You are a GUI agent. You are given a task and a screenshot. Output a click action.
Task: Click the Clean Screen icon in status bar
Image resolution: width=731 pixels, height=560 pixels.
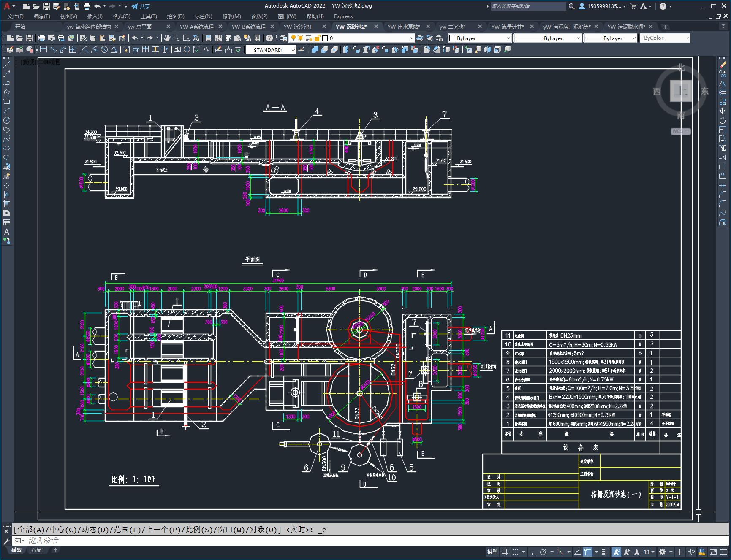pyautogui.click(x=713, y=552)
